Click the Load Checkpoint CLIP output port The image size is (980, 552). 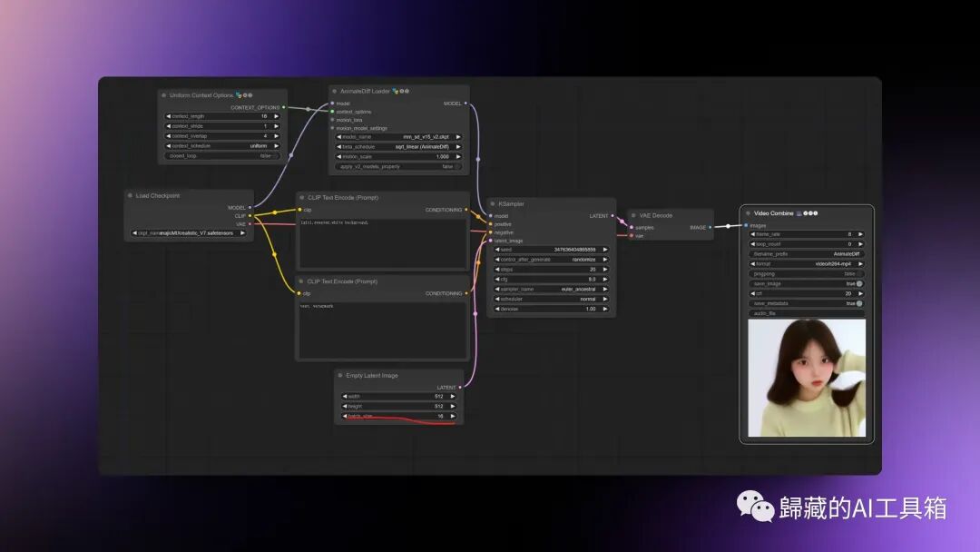250,216
